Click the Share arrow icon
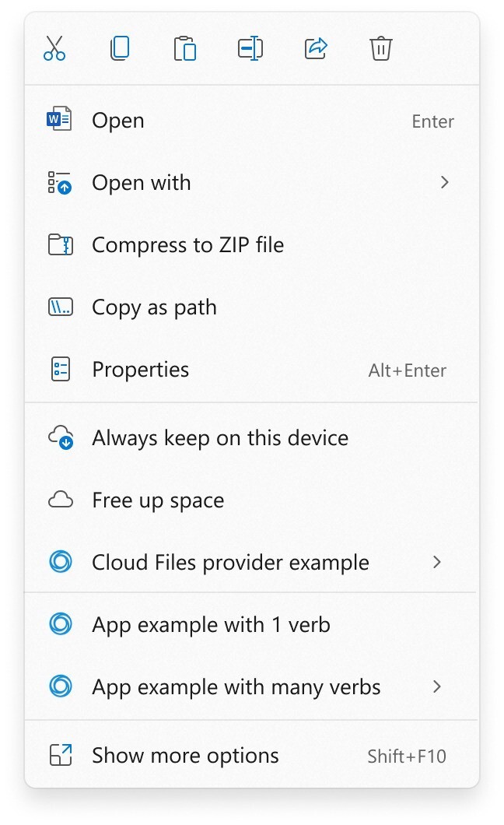This screenshot has height=825, width=504. [315, 49]
